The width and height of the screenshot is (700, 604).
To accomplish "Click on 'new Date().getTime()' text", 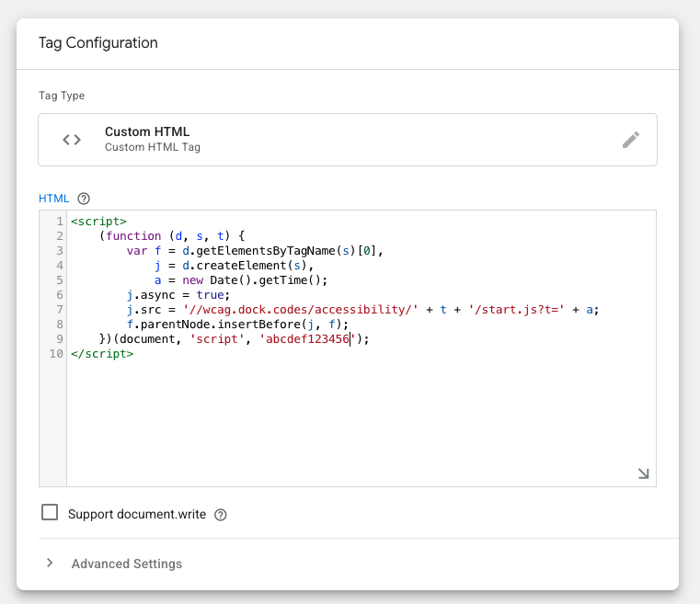I will coord(252,280).
